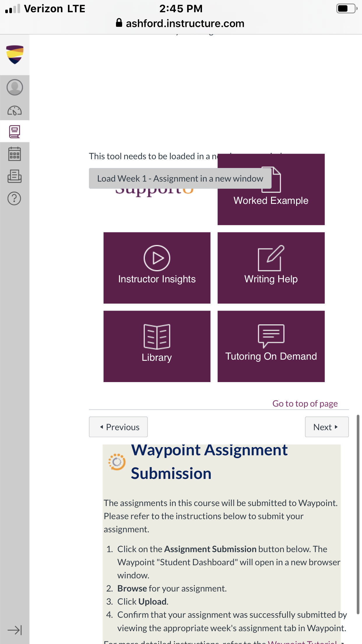Go to the Dashboard speedometer icon
Screen dimensions: 362x644
pos(15,110)
